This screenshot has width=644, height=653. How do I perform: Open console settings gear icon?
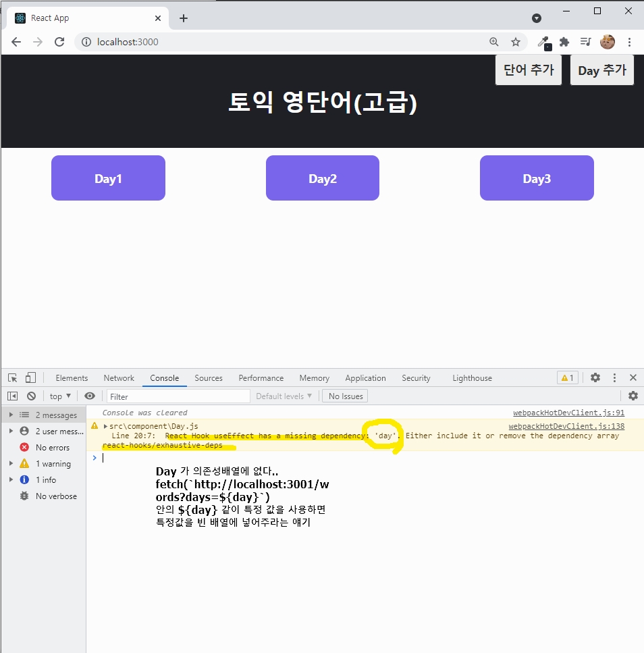[633, 396]
